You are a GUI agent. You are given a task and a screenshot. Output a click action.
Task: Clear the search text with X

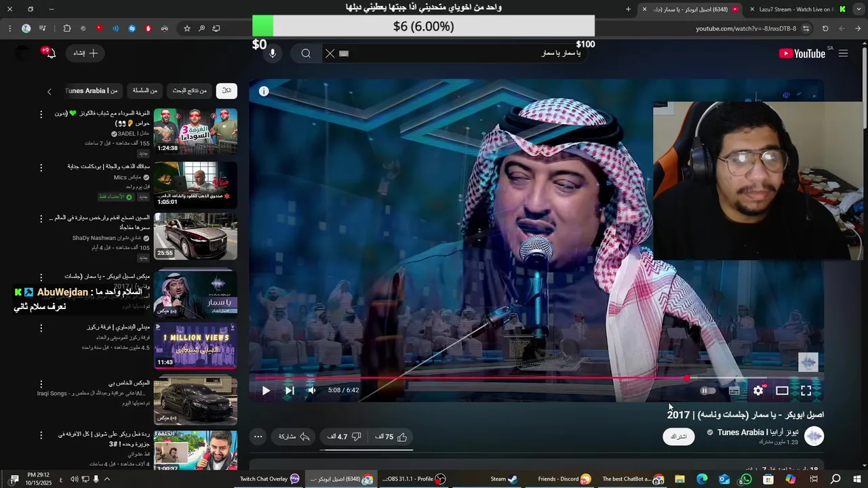[330, 54]
